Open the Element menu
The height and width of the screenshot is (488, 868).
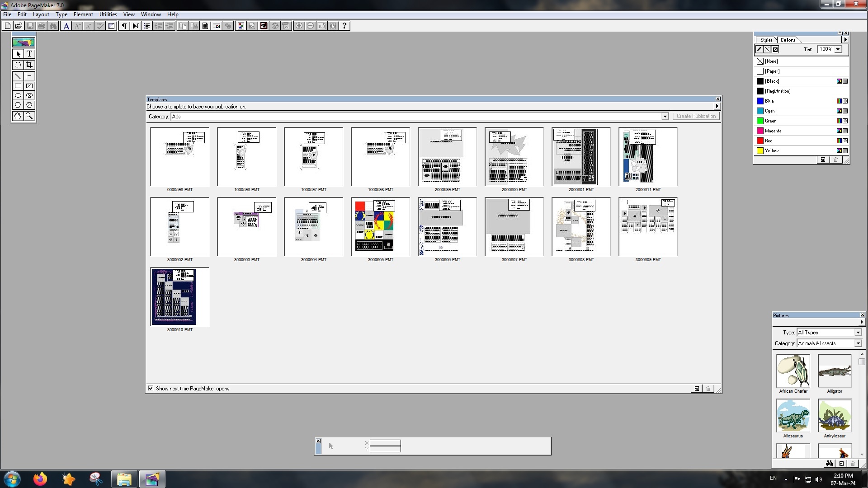pos(83,14)
